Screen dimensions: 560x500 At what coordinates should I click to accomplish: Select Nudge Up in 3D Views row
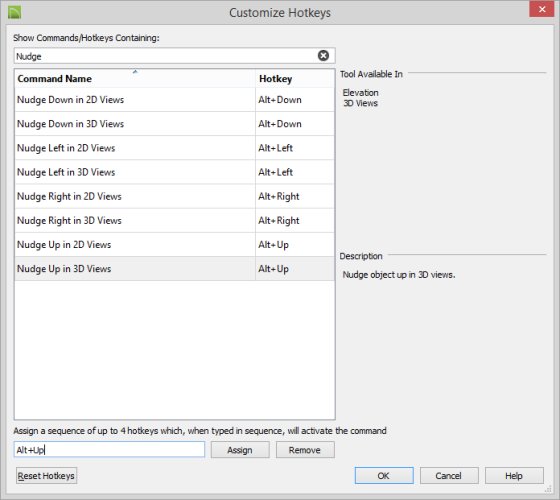[x=175, y=269]
